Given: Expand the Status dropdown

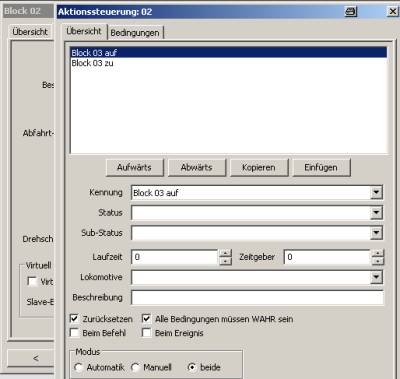Looking at the screenshot, I should pyautogui.click(x=376, y=213).
